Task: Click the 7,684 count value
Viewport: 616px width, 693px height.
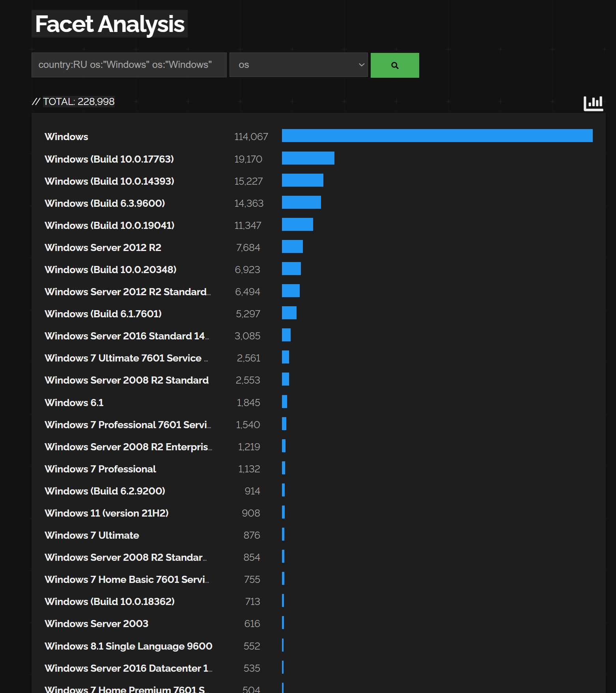Action: (248, 247)
